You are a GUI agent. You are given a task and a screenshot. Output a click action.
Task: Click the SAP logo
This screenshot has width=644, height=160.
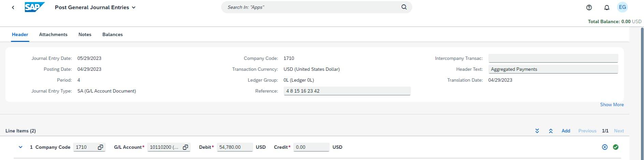tap(34, 7)
